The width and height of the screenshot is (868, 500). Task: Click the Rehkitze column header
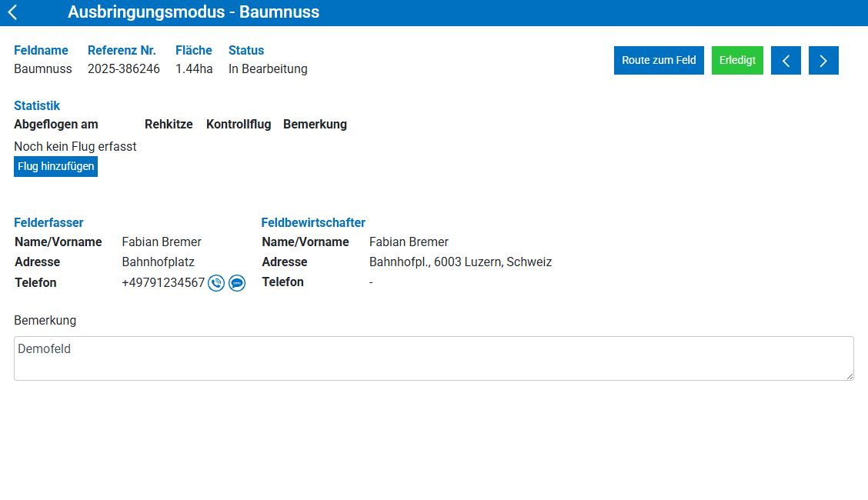(169, 125)
